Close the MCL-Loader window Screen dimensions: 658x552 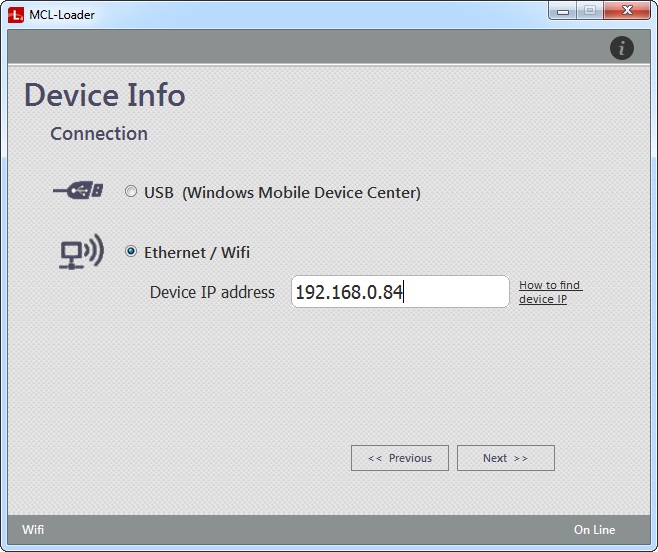pyautogui.click(x=627, y=11)
